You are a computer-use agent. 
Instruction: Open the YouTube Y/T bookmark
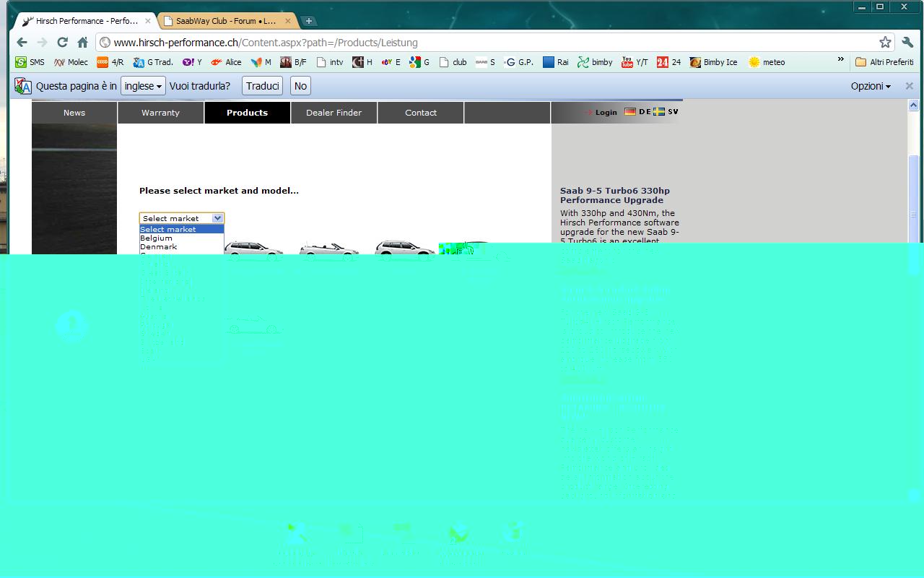coord(635,62)
